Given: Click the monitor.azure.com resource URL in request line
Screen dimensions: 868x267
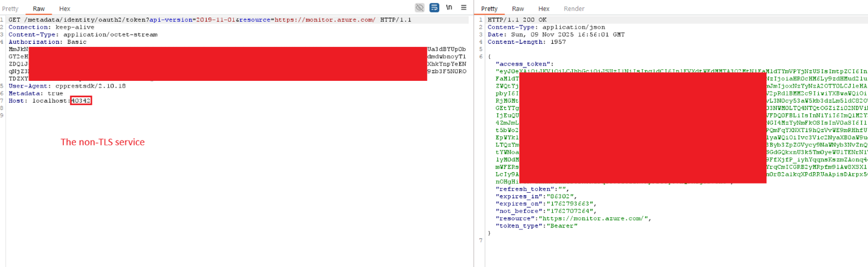Looking at the screenshot, I should [x=325, y=20].
